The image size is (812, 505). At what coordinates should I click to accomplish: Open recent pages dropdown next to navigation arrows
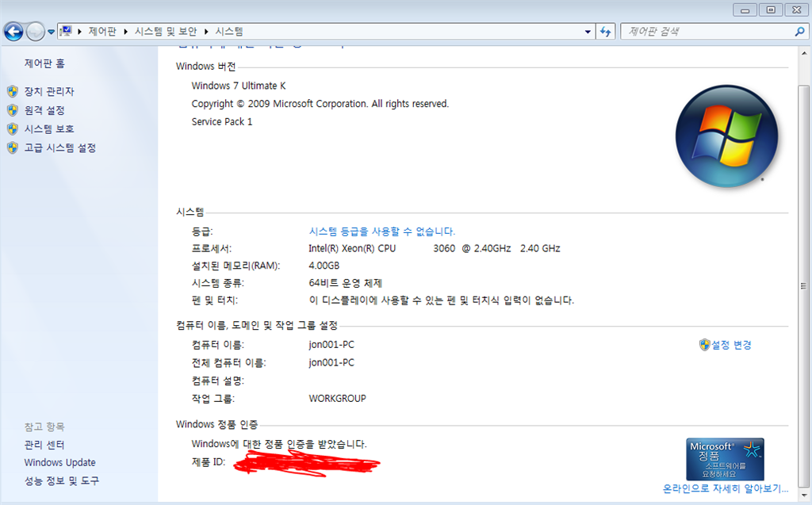[x=51, y=33]
